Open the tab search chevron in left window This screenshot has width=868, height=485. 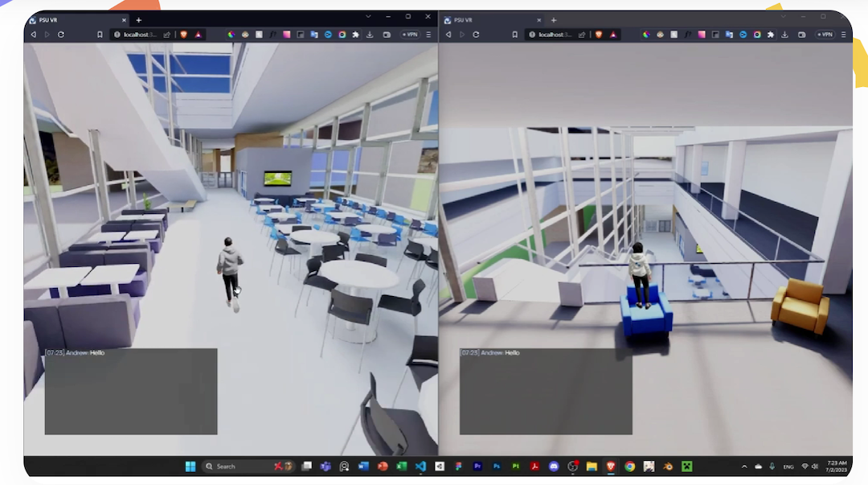pyautogui.click(x=368, y=17)
